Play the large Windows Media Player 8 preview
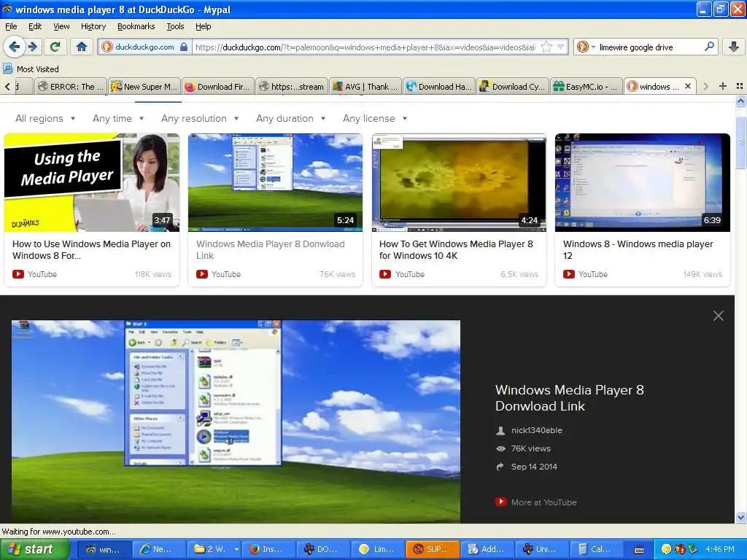This screenshot has height=560, width=747. [236, 421]
